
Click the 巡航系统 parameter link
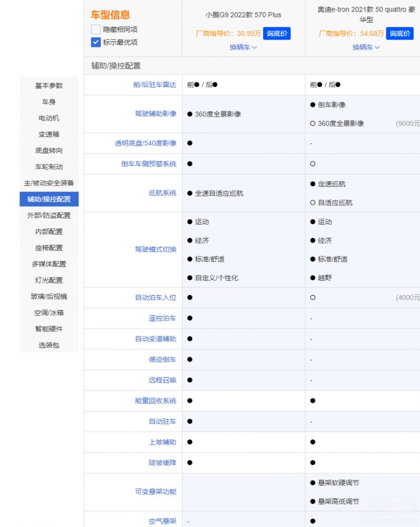[163, 193]
